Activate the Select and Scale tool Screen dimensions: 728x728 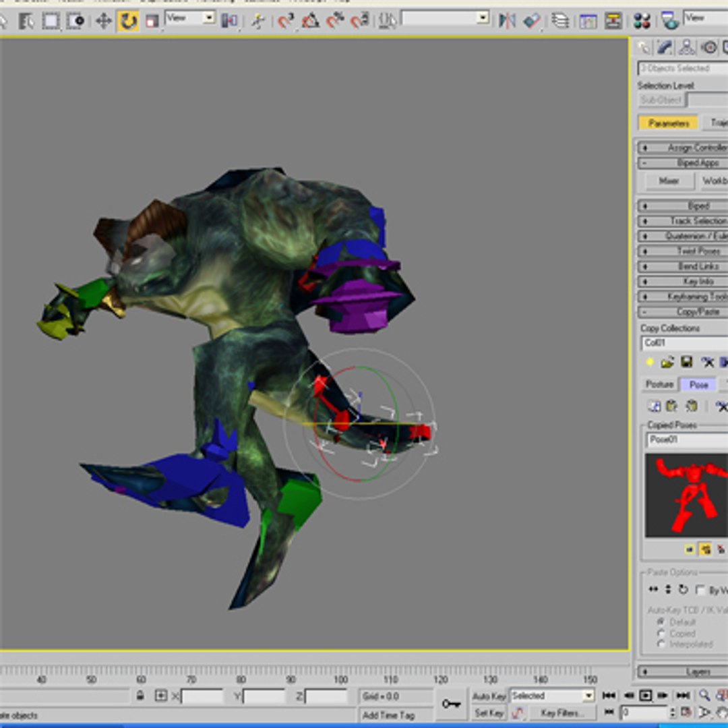152,21
